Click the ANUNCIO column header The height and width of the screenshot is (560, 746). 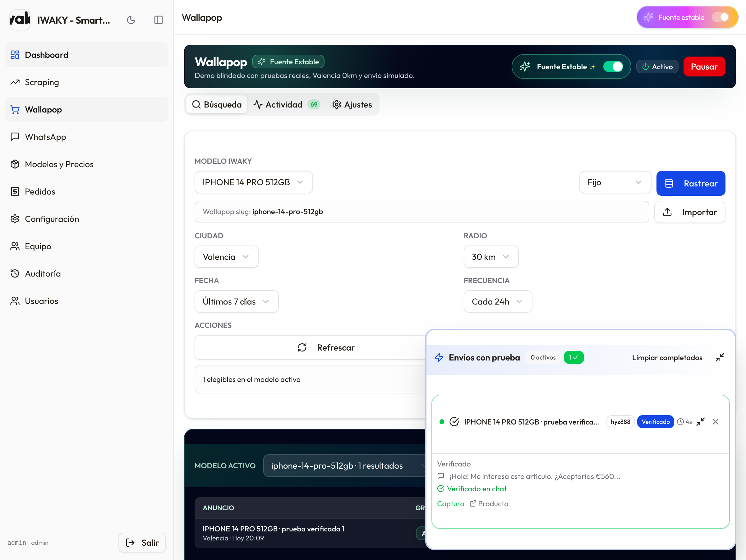(218, 508)
